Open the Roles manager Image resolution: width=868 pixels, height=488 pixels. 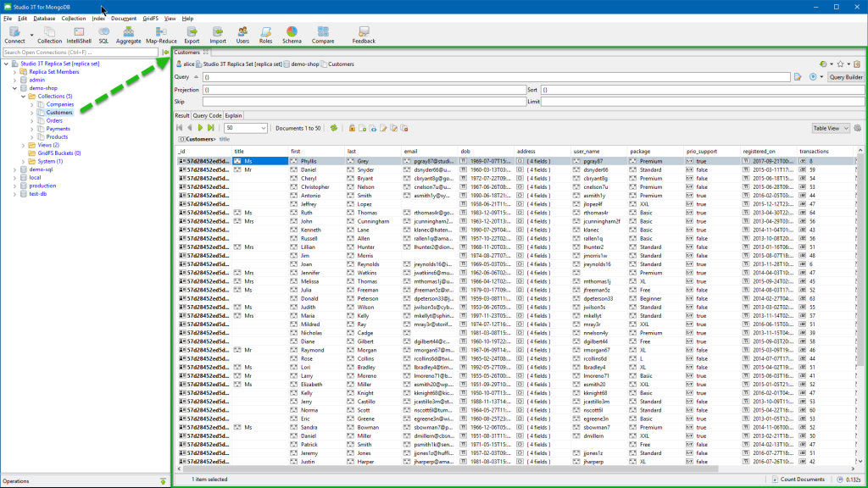265,35
